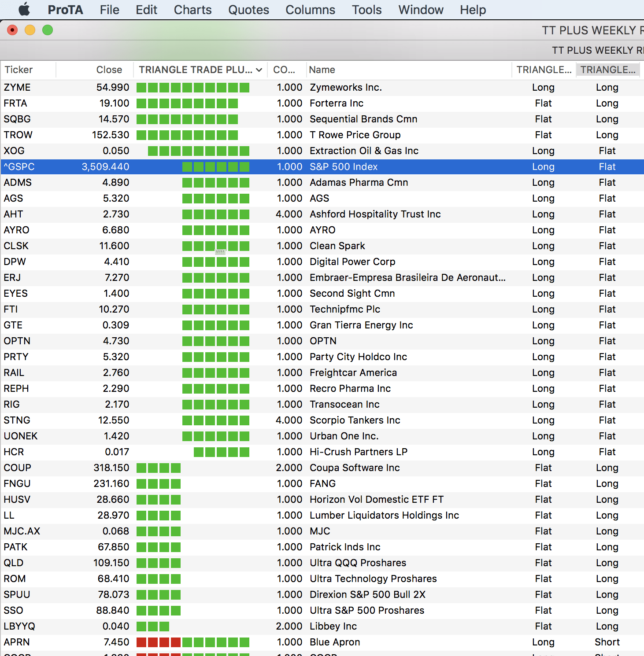Click the COUP ticker cell
This screenshot has width=644, height=656.
[18, 468]
